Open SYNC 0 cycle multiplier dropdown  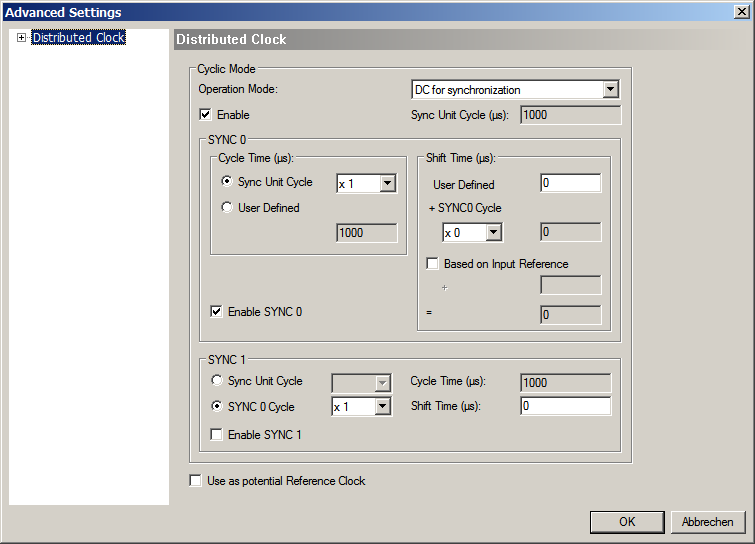(x=388, y=184)
